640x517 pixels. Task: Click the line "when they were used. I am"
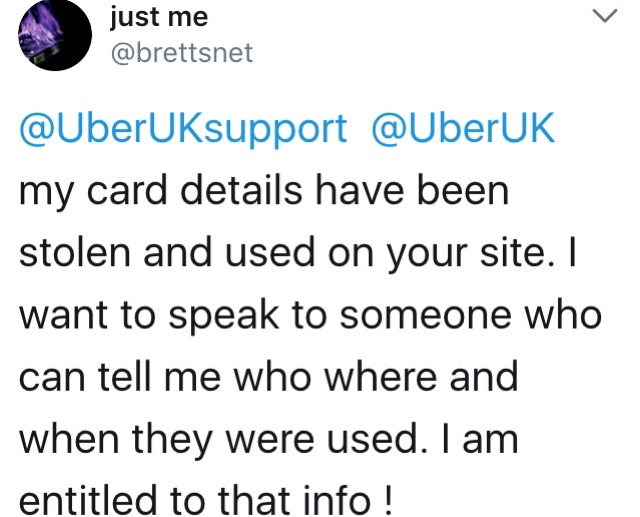coord(269,440)
